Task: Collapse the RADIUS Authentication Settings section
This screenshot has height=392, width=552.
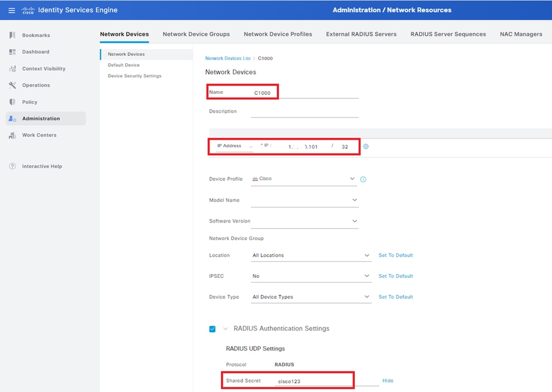Action: click(225, 329)
